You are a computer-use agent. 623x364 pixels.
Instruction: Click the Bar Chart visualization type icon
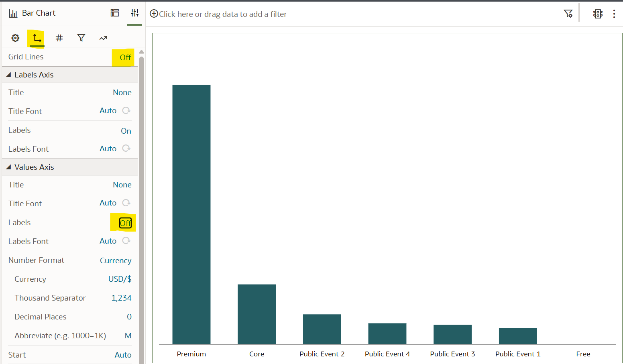pyautogui.click(x=13, y=13)
